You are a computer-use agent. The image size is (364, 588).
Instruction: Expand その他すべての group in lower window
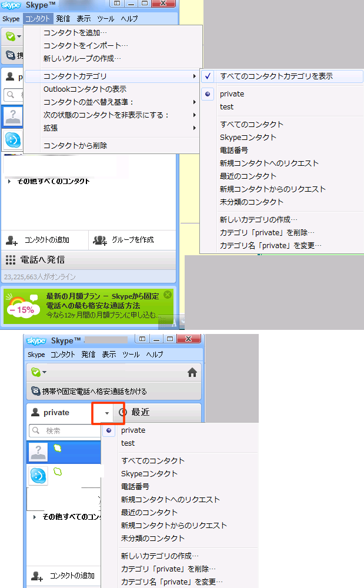tap(35, 517)
